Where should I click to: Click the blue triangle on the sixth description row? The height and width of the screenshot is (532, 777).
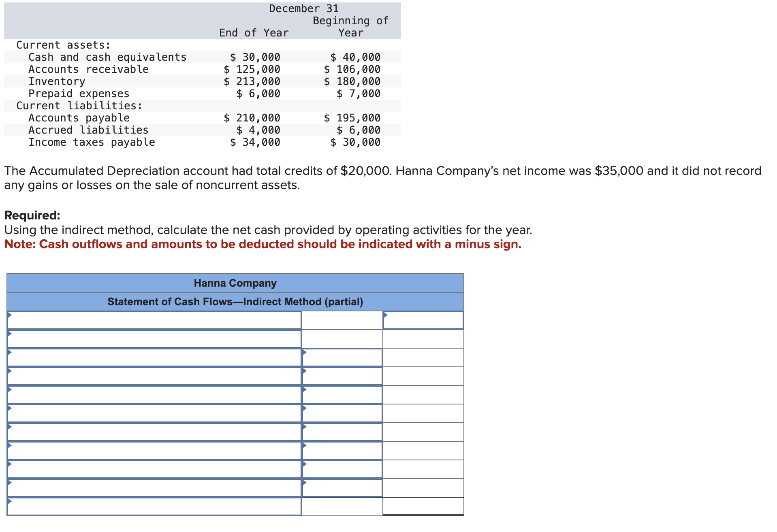point(10,408)
